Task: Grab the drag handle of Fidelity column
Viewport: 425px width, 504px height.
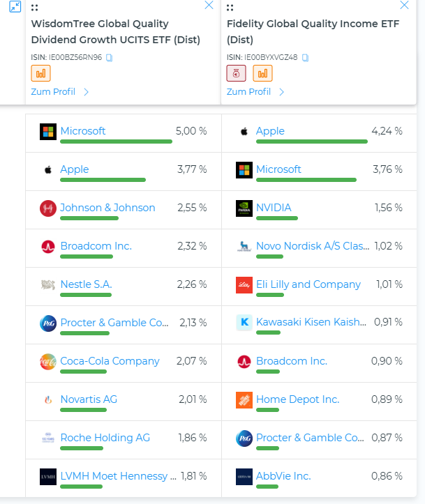Action: [230, 7]
